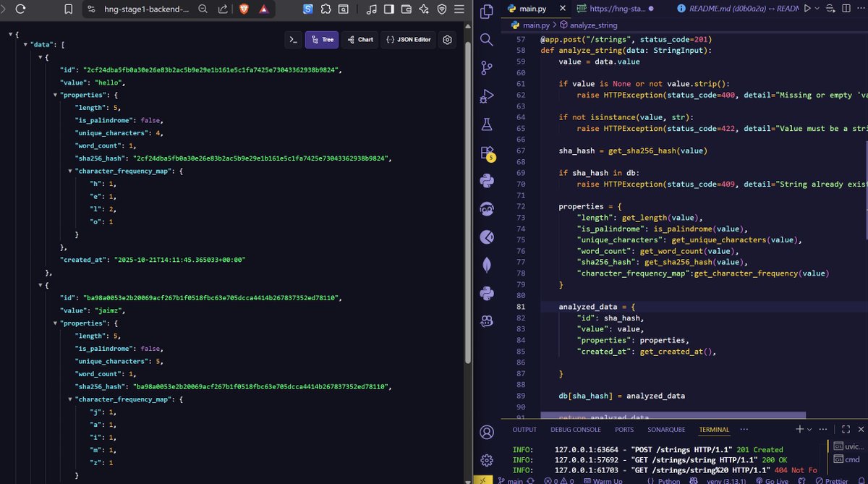Switch JSON viewer to Tree view

(x=322, y=40)
